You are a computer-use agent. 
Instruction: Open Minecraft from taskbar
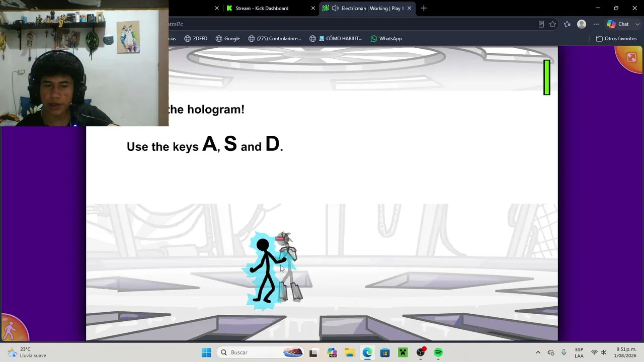point(403,352)
